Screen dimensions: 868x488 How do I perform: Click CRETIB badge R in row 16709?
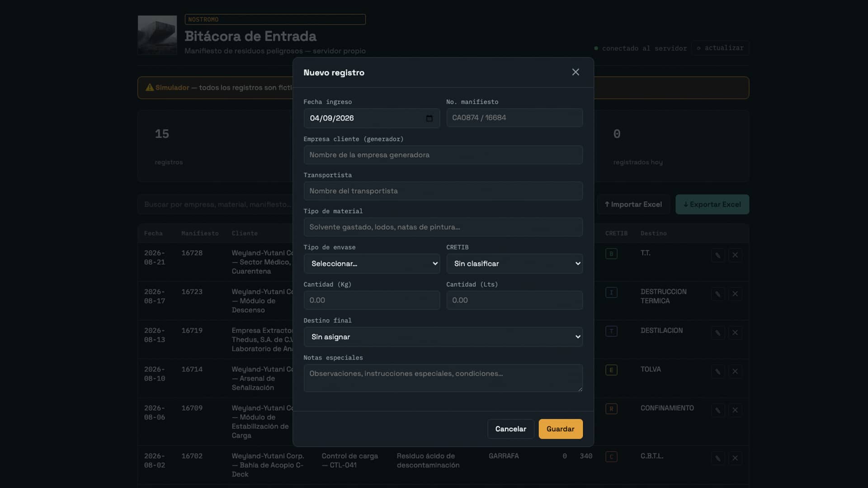pos(611,409)
